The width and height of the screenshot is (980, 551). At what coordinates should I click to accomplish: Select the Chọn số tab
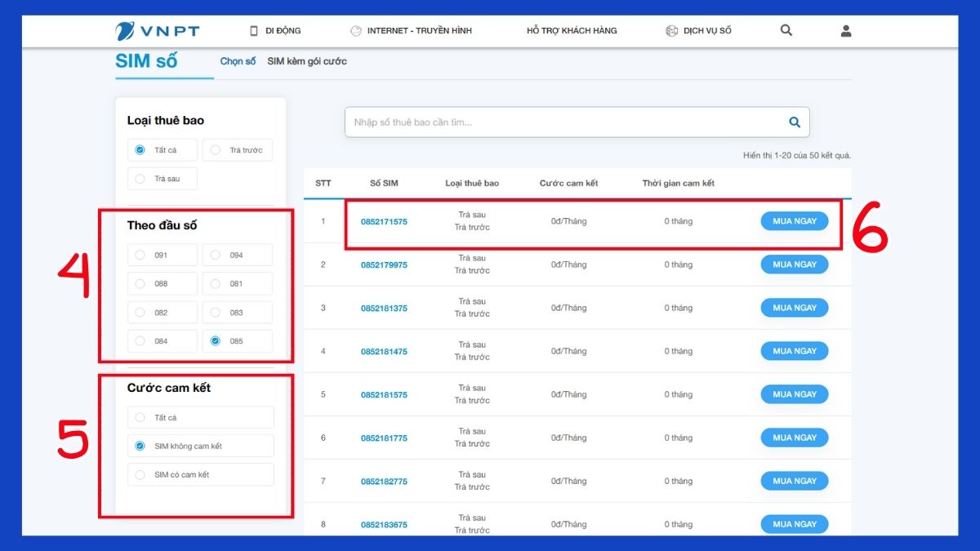238,61
